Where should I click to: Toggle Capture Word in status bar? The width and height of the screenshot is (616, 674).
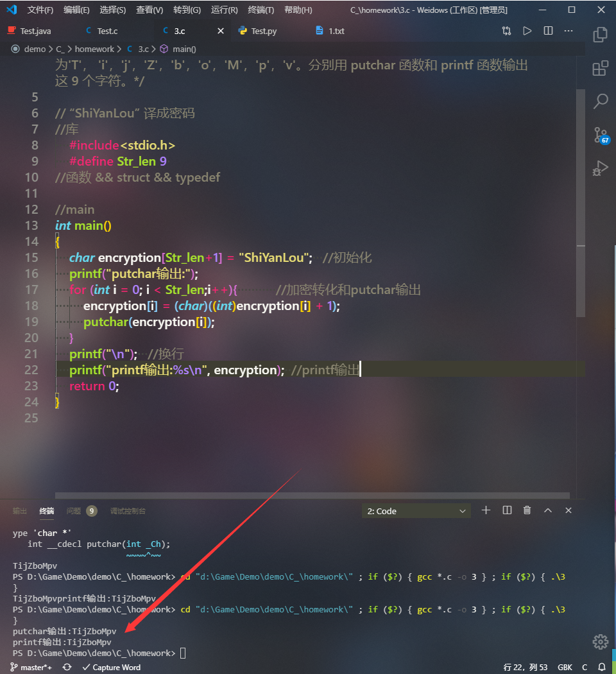pyautogui.click(x=111, y=668)
